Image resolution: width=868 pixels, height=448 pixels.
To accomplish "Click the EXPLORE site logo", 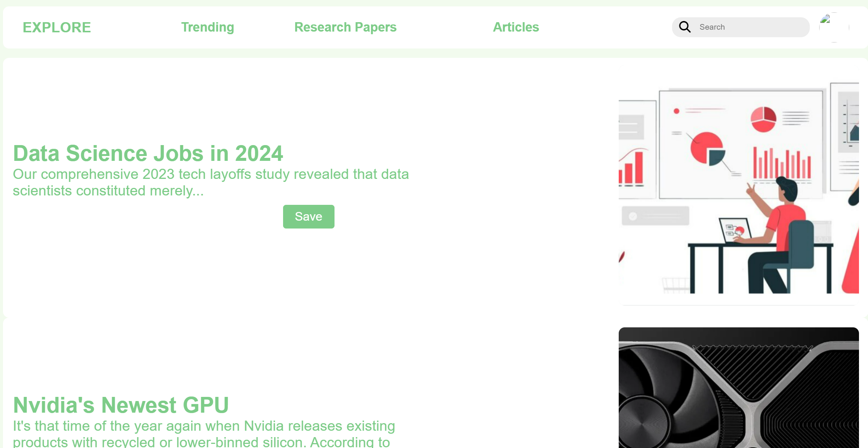I will (57, 27).
